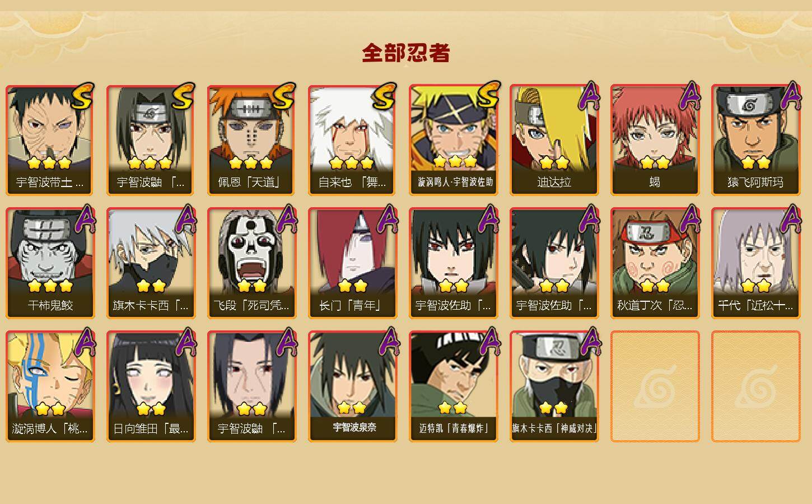The height and width of the screenshot is (504, 812).
Task: Click the 全部忍者 heading
Action: 406,53
